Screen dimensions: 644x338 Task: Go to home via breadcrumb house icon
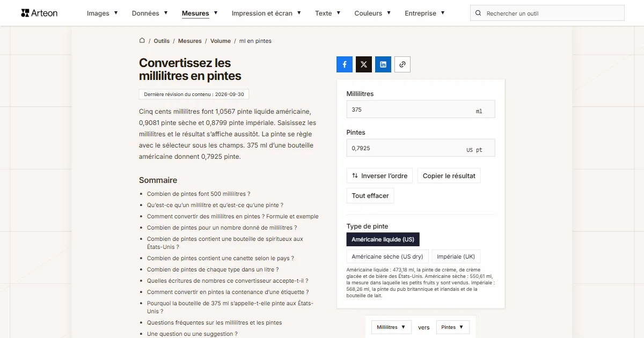(x=142, y=40)
